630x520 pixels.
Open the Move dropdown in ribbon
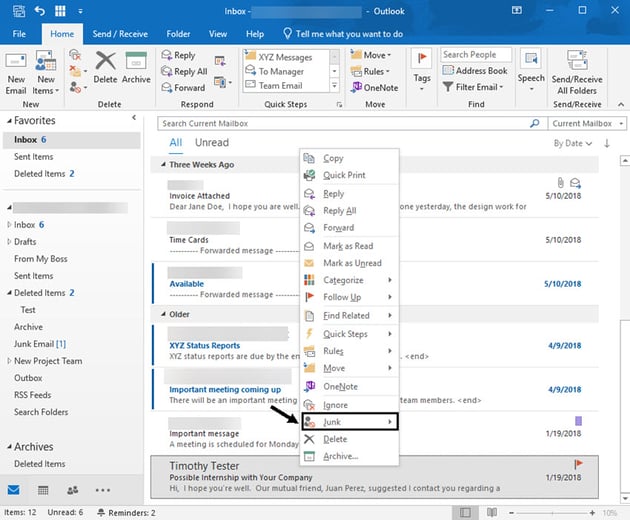click(x=370, y=55)
